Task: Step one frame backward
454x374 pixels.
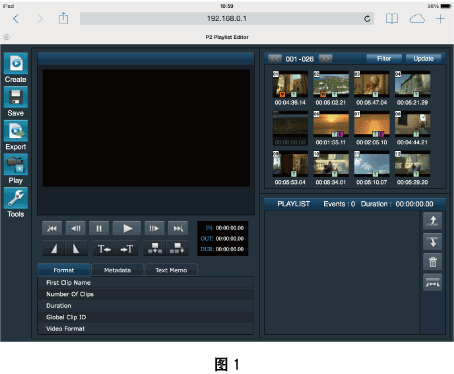Action: coord(76,228)
